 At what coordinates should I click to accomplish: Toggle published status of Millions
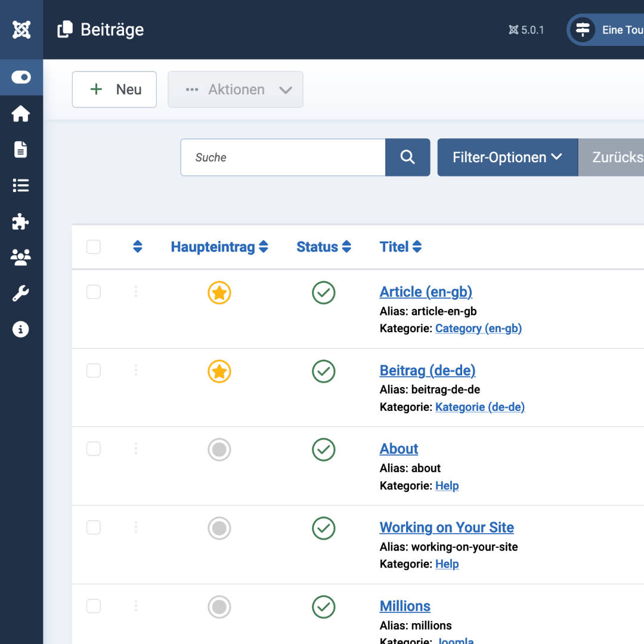[x=324, y=607]
